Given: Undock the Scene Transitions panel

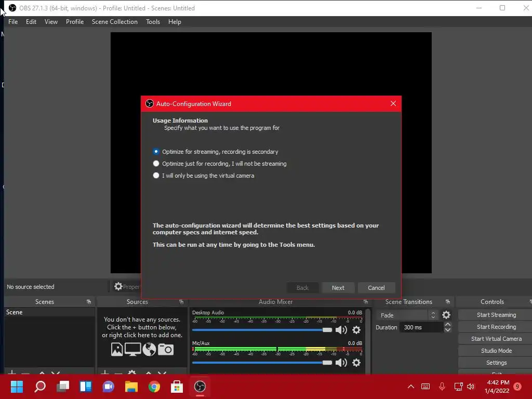Looking at the screenshot, I should click(447, 302).
